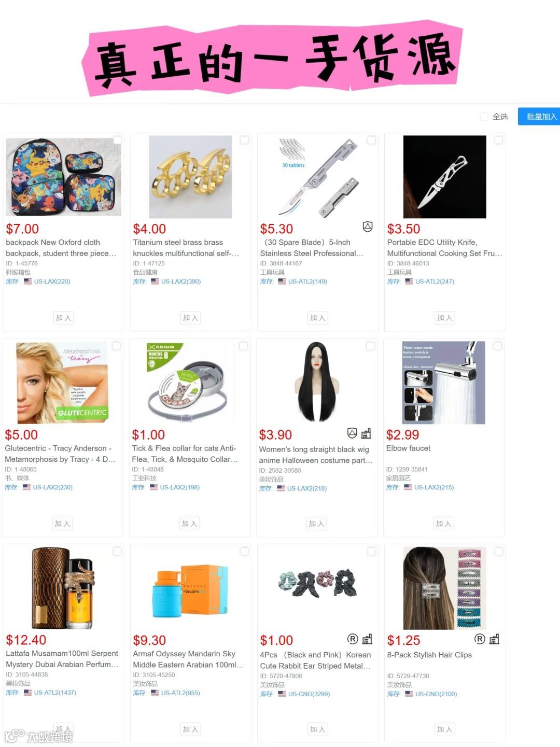Click the factory icon next to the $3.90 wig

(366, 433)
